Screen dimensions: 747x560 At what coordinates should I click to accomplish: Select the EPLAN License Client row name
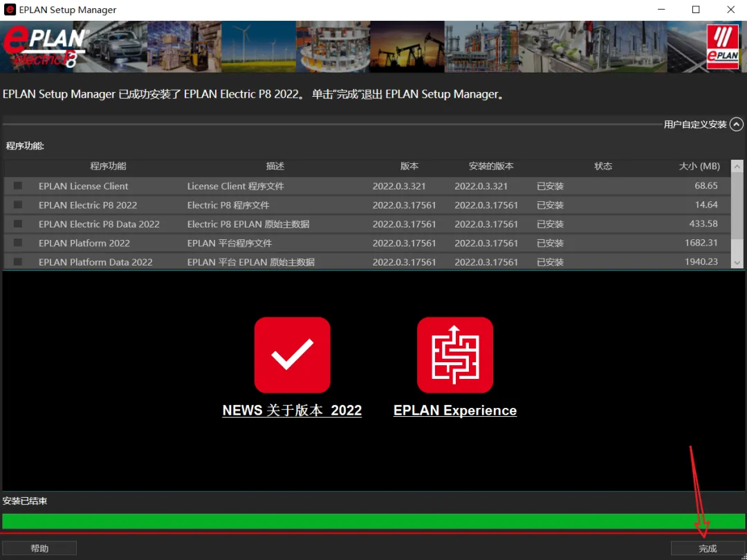84,186
